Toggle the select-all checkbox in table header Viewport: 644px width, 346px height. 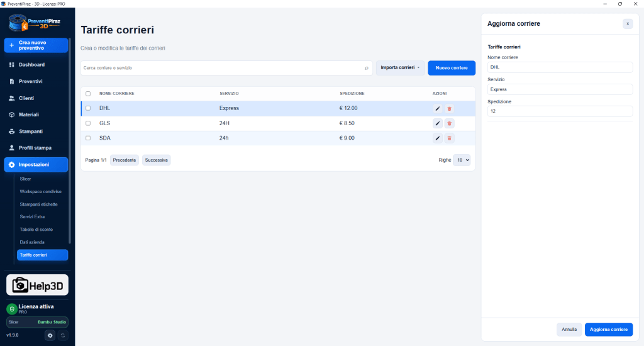88,94
